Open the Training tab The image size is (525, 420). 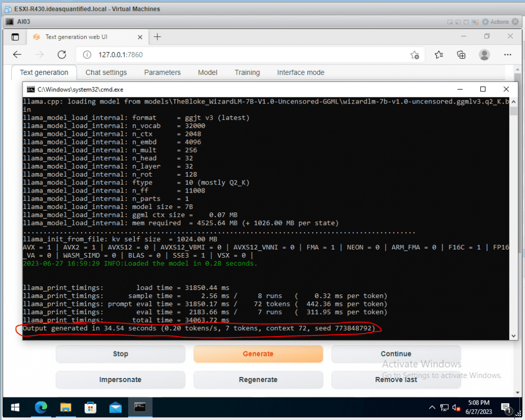coord(247,73)
